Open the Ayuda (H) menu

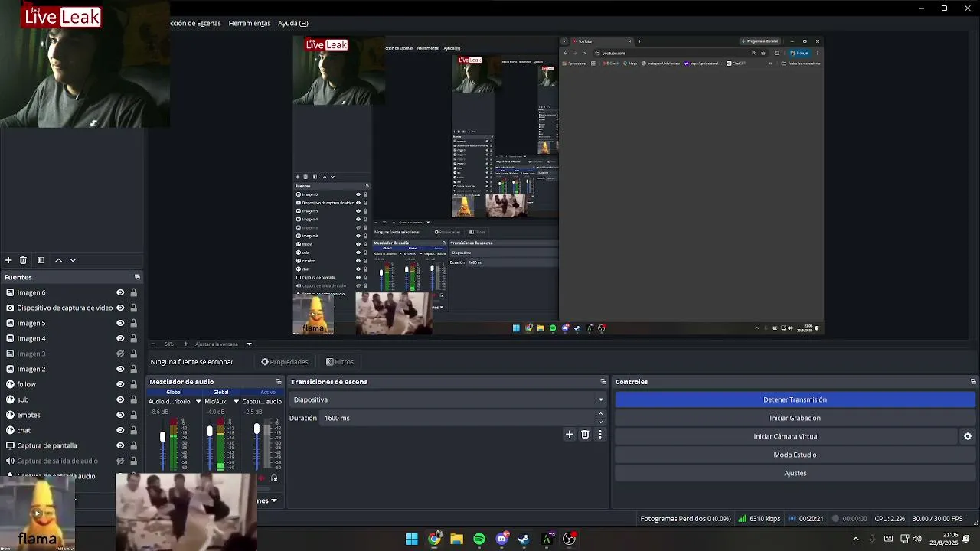293,23
